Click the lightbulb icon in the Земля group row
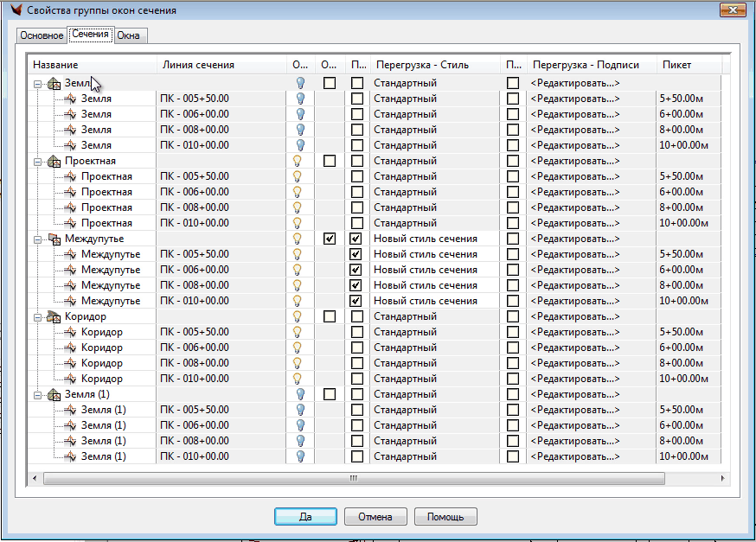Viewport: 756px width, 542px height. click(300, 83)
